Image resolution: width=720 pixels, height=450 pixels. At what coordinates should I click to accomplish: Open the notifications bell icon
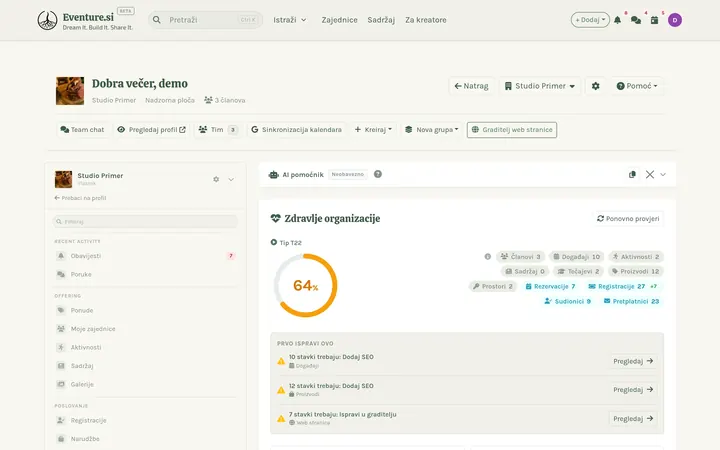pos(618,20)
